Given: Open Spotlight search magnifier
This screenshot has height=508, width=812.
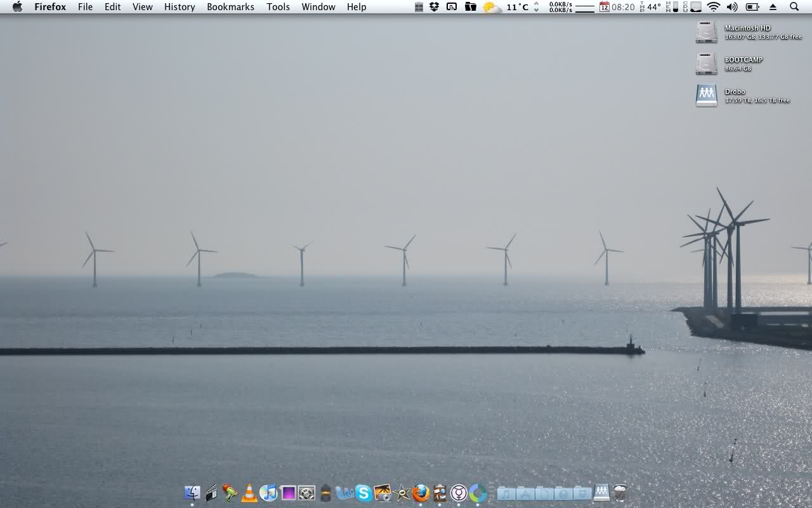Looking at the screenshot, I should 794,7.
